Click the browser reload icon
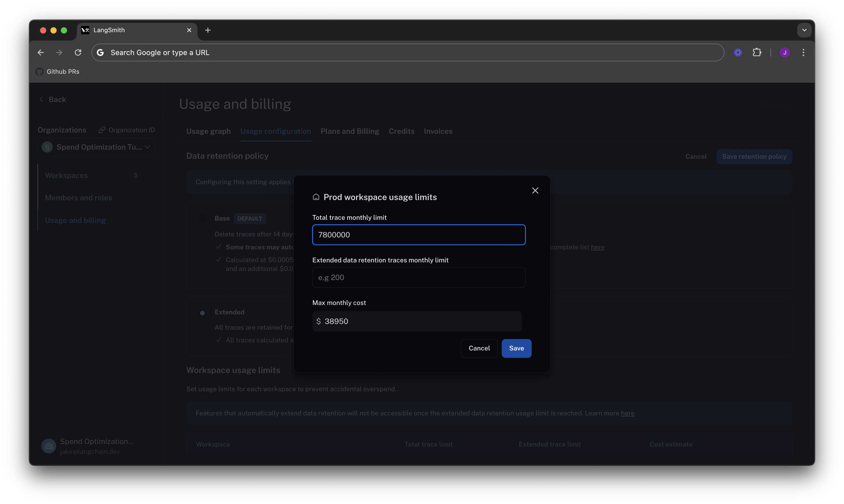 coord(78,53)
